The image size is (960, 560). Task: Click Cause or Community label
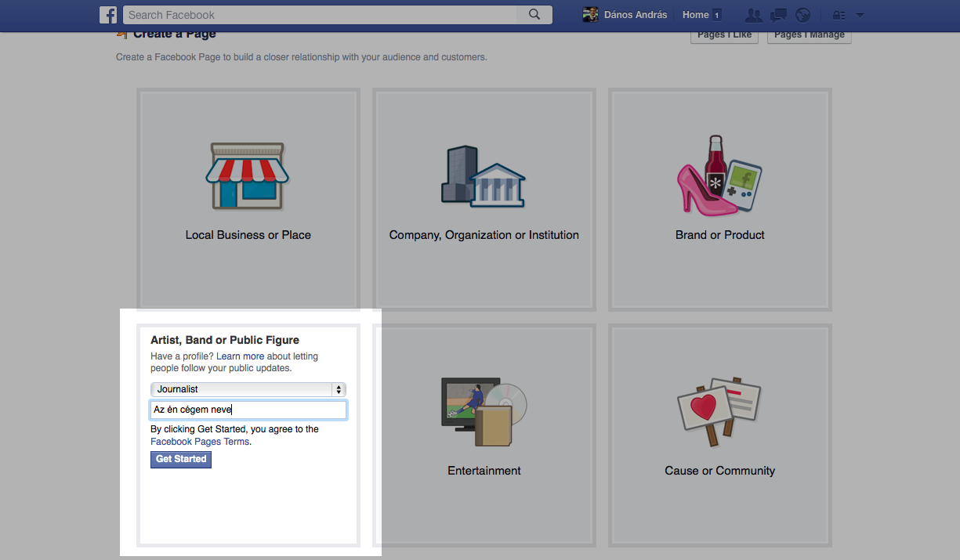pos(720,471)
